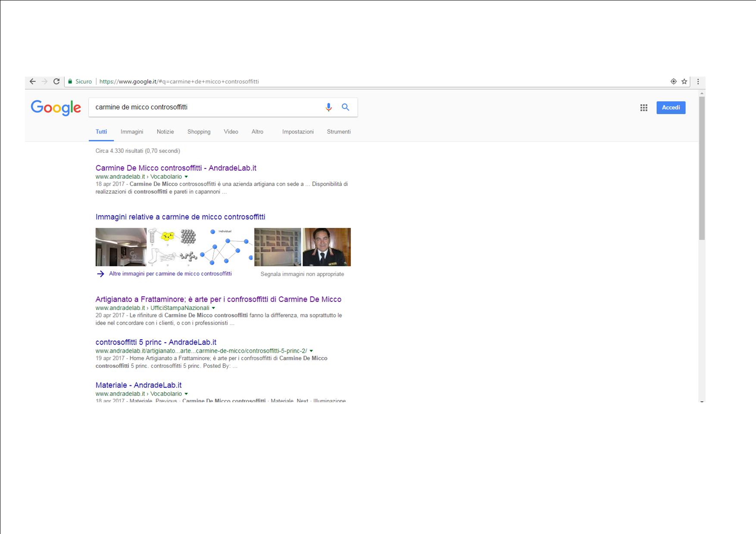The image size is (756, 534).
Task: Open controsoffitti 5 princ - AndradeLab.it result
Action: click(156, 342)
